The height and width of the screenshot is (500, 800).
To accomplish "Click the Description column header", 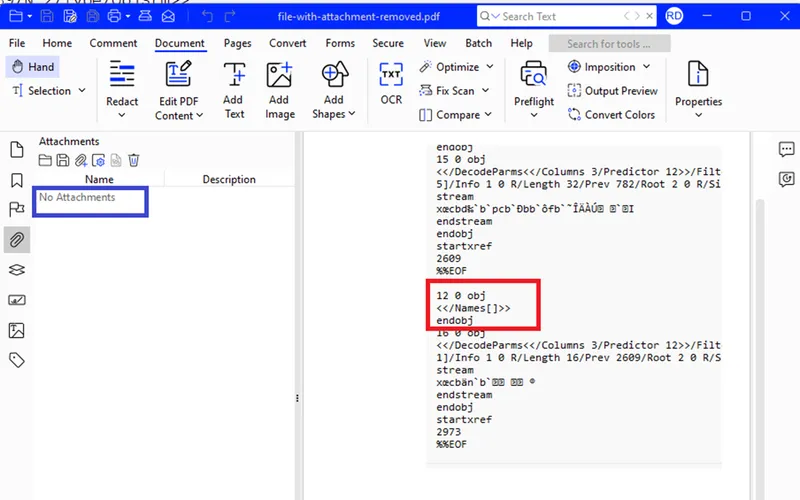I will (x=229, y=179).
